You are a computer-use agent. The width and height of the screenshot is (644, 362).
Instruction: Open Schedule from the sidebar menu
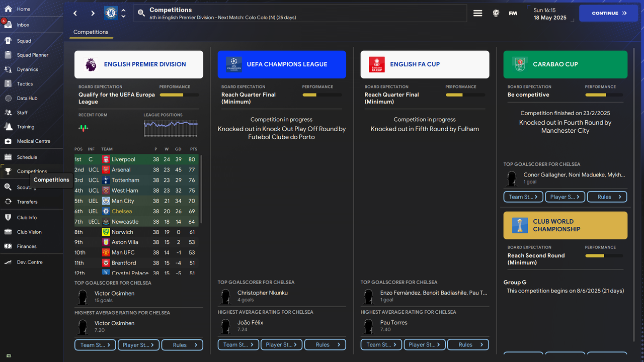tap(27, 157)
